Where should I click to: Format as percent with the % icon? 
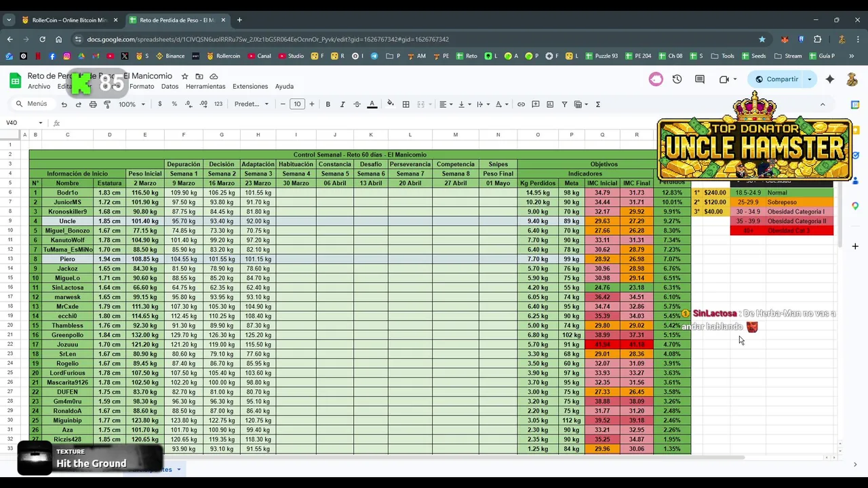(174, 104)
